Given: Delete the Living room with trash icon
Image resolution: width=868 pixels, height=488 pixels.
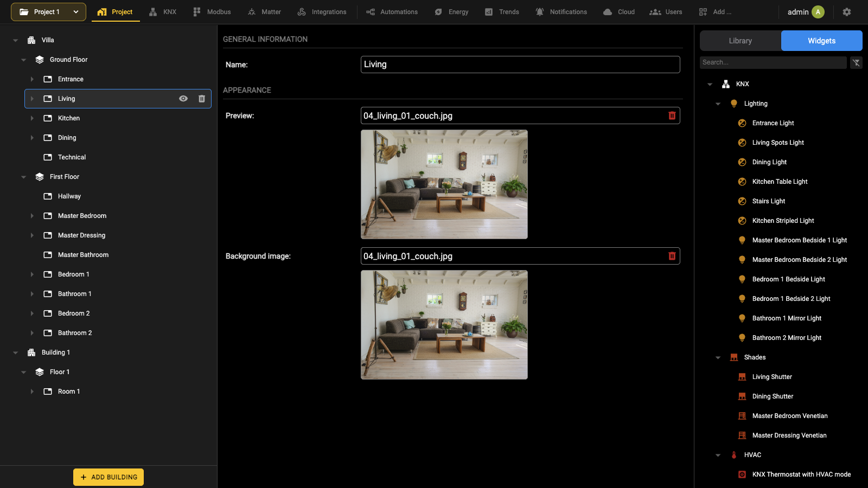Looking at the screenshot, I should pyautogui.click(x=202, y=99).
